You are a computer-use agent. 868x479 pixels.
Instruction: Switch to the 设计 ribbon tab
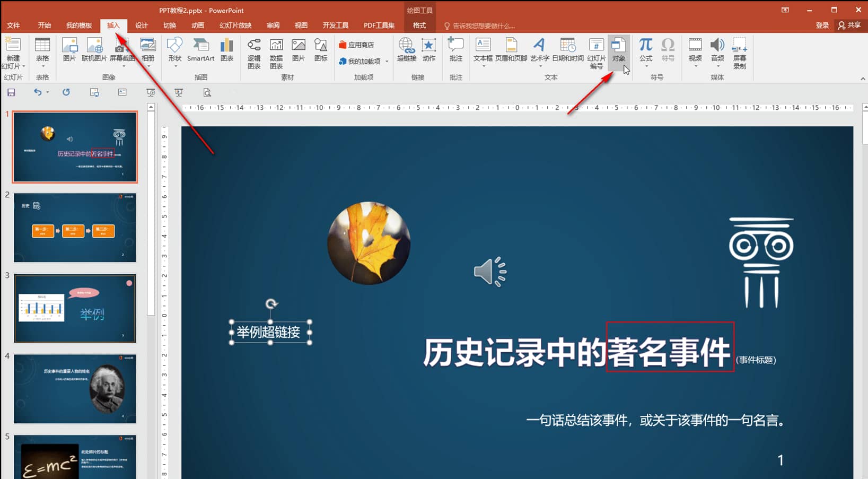[x=141, y=25]
